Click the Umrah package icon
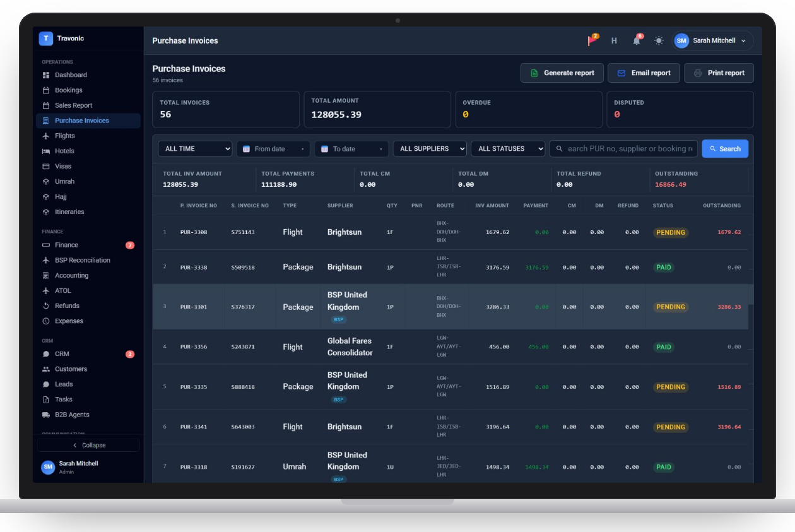This screenshot has width=795, height=532. click(46, 181)
